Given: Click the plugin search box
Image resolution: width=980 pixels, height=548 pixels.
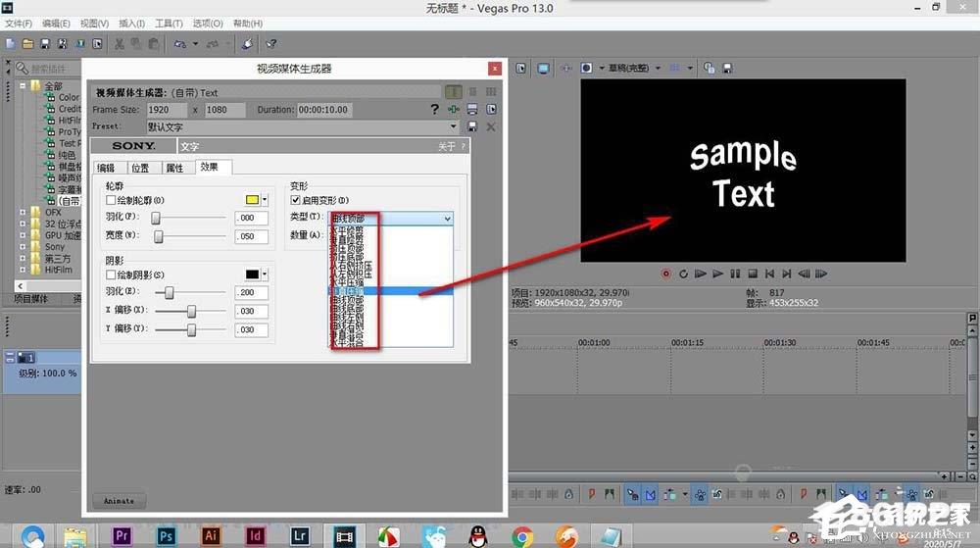Looking at the screenshot, I should coord(48,68).
